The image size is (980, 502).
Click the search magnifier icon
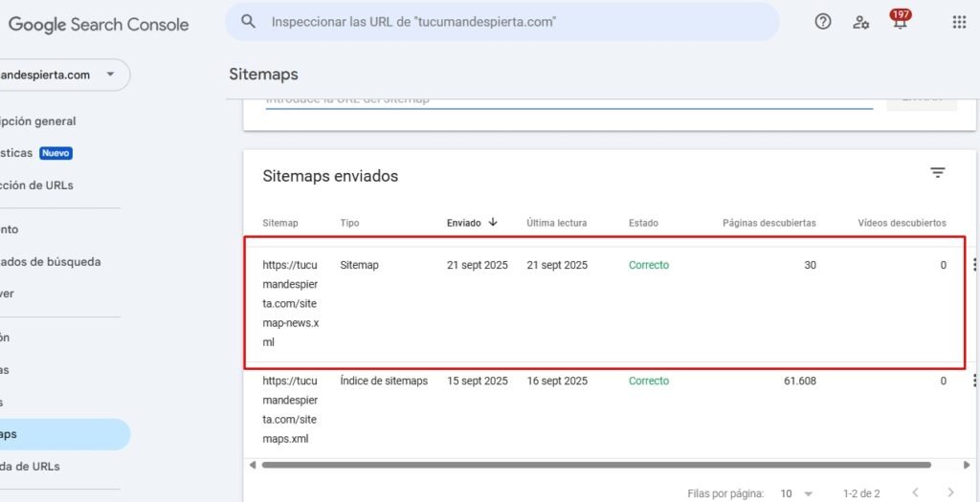point(248,22)
